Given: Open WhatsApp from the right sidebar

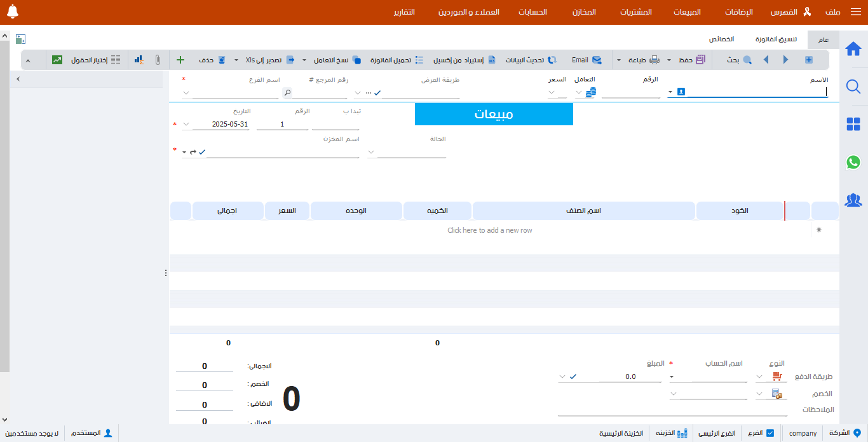Looking at the screenshot, I should pos(853,162).
